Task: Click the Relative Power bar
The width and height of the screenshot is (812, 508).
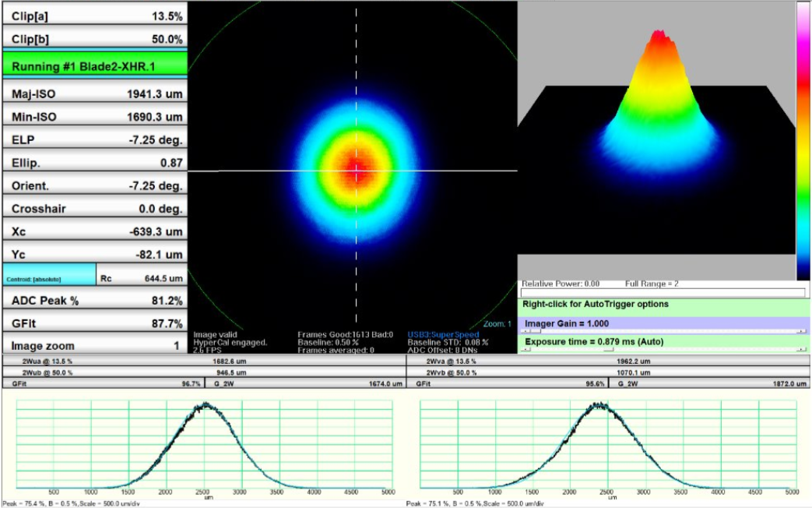Action: coord(663,292)
